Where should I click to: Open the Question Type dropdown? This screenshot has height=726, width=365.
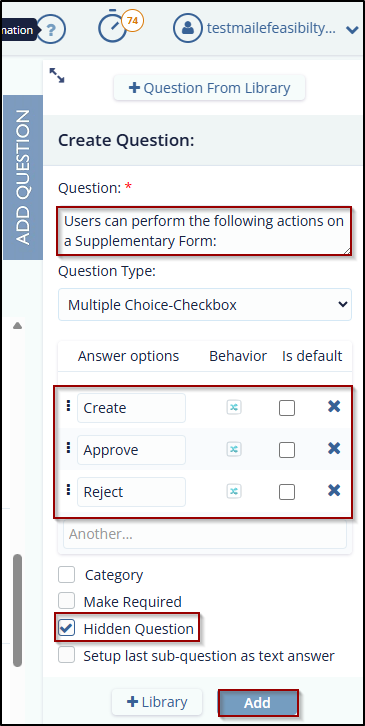(x=205, y=305)
